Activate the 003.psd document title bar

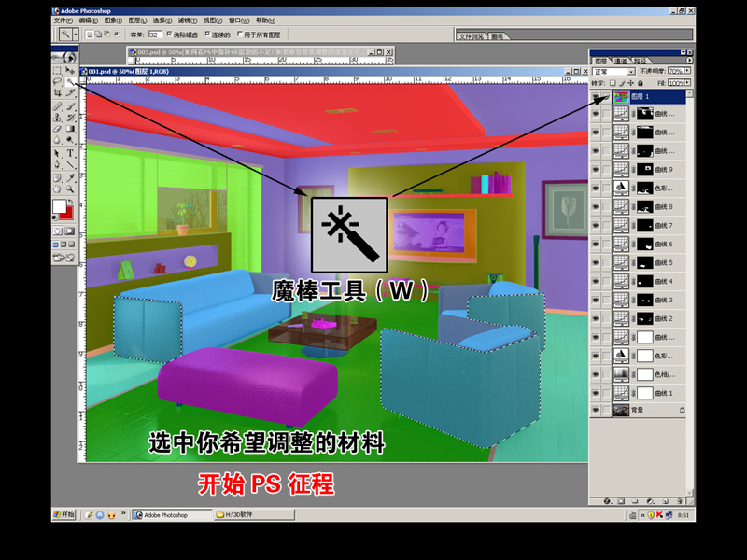pos(261,52)
